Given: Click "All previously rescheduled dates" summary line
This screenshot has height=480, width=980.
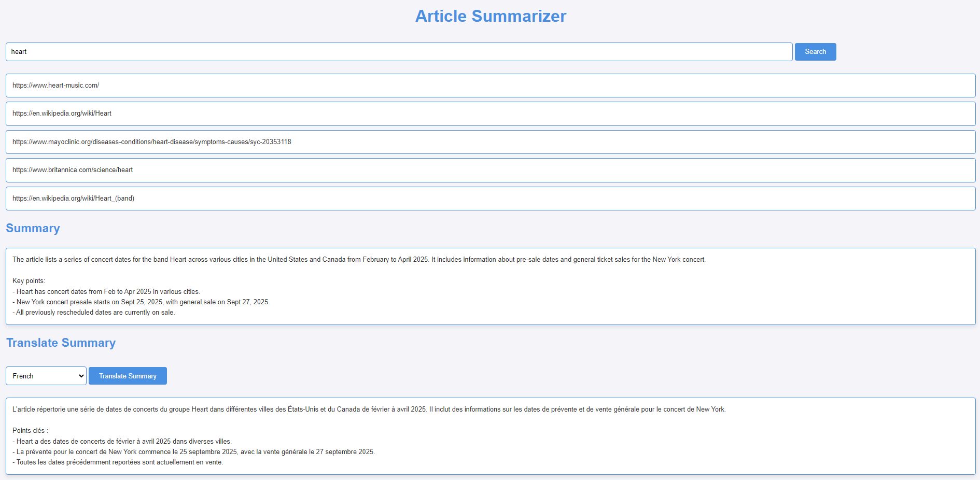Looking at the screenshot, I should coord(93,313).
